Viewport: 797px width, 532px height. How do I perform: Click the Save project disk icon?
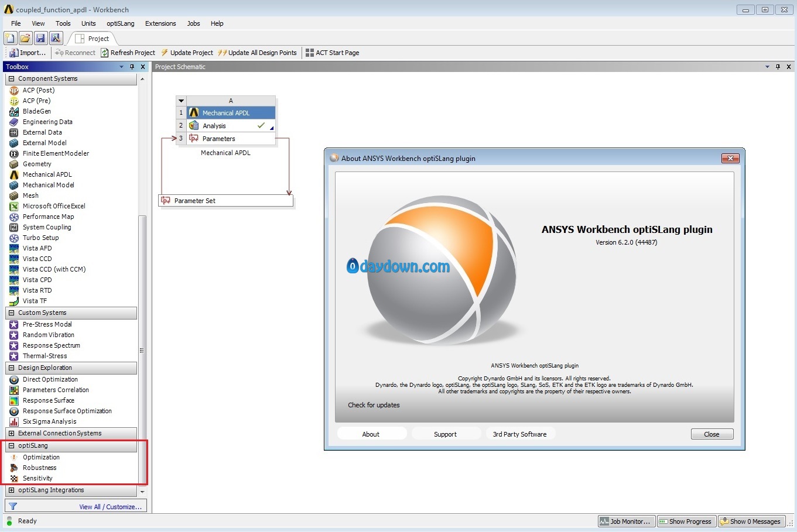(40, 39)
